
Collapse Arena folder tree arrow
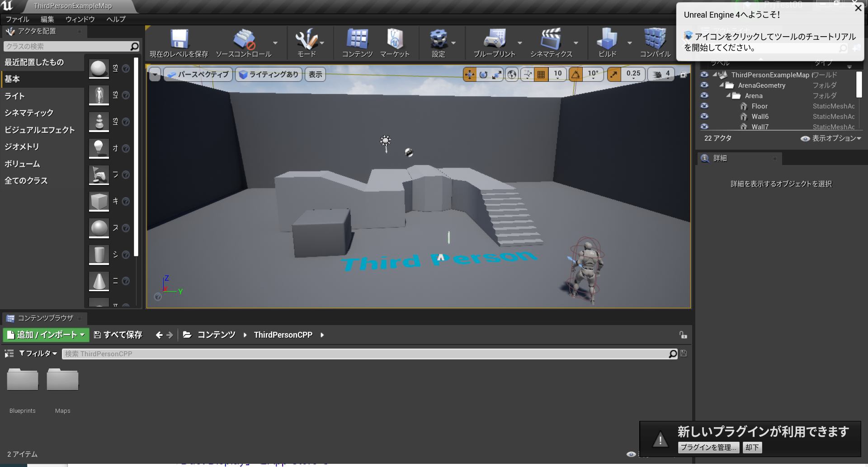[728, 95]
